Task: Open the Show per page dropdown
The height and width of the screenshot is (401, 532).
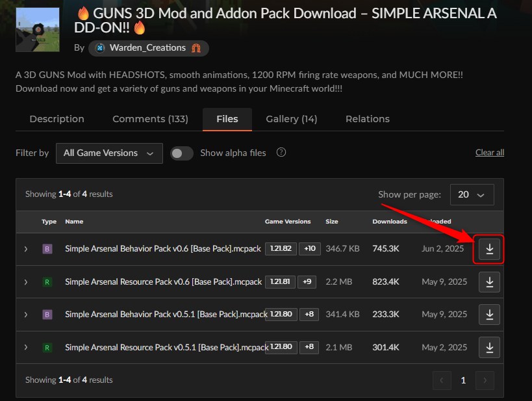Action: point(472,194)
